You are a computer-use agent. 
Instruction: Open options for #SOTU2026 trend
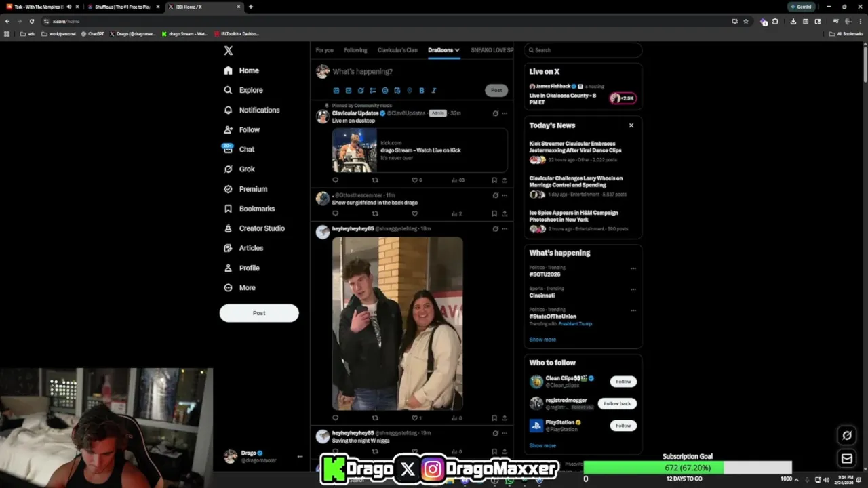pos(633,268)
